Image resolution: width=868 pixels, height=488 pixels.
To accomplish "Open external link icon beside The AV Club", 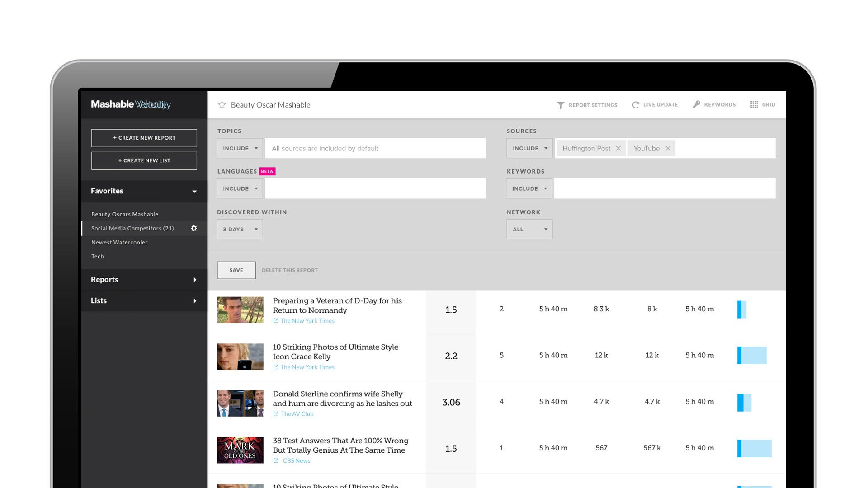I will pyautogui.click(x=276, y=414).
